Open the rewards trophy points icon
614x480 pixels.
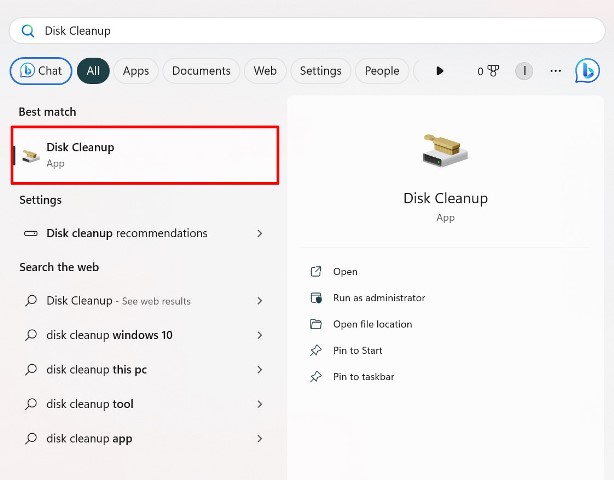[488, 71]
